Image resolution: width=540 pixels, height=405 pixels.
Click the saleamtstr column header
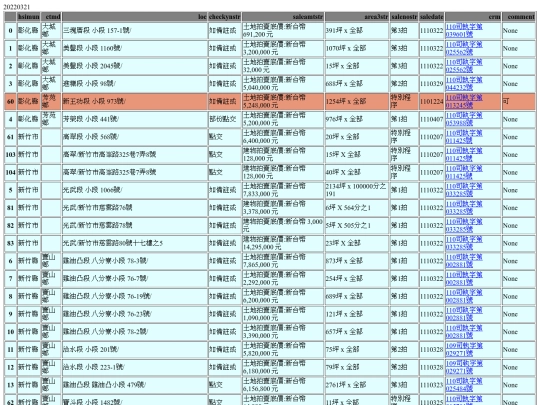pyautogui.click(x=283, y=17)
